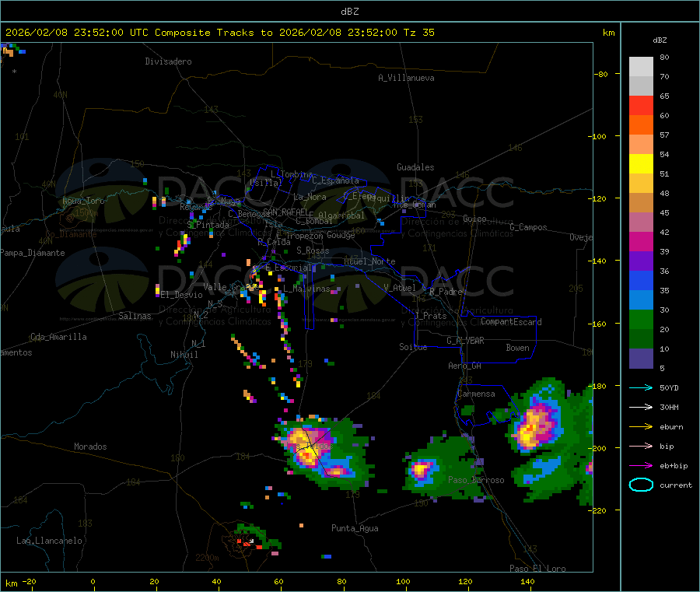Click the Agua_Toro label
This screenshot has height=592, width=700.
[83, 201]
